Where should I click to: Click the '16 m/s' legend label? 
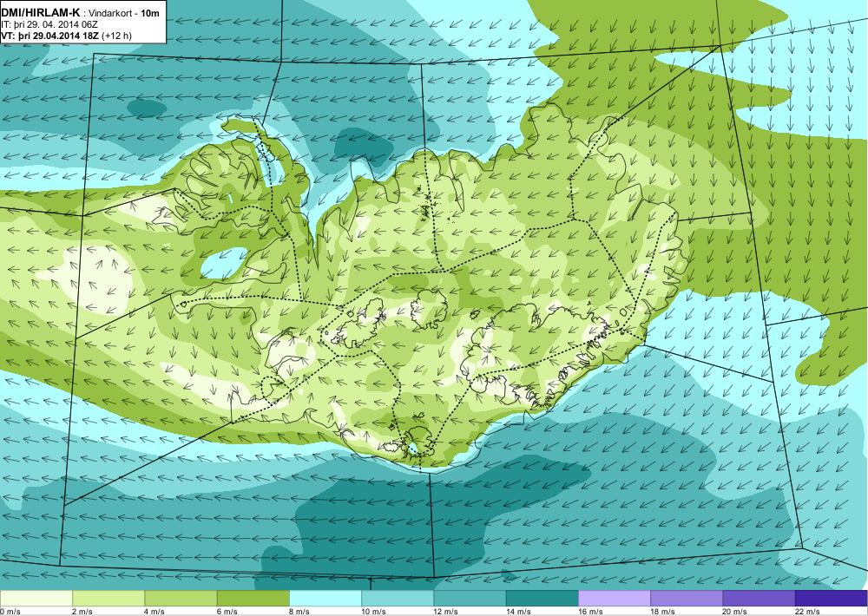coord(590,612)
